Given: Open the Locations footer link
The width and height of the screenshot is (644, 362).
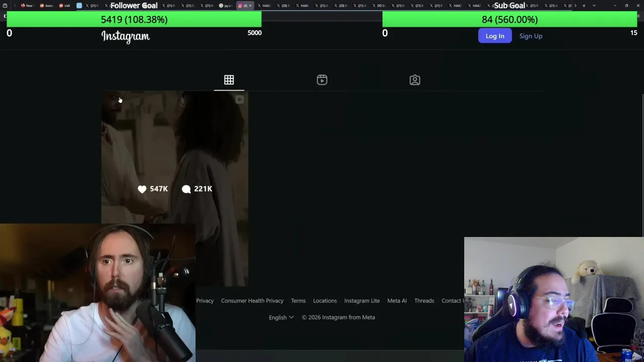Looking at the screenshot, I should [x=325, y=301].
